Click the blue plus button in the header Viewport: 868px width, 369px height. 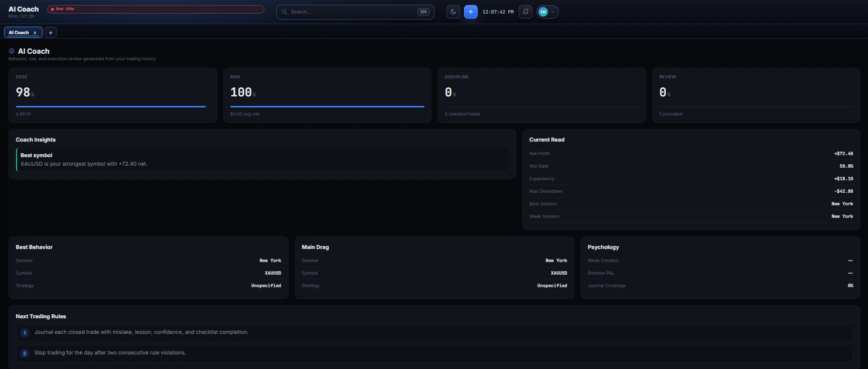(x=471, y=12)
